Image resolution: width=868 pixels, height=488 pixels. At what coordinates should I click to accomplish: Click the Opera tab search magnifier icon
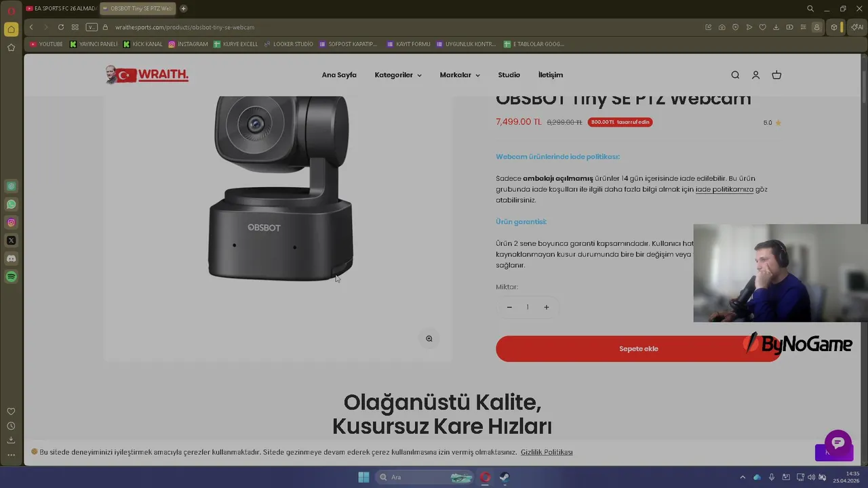810,9
